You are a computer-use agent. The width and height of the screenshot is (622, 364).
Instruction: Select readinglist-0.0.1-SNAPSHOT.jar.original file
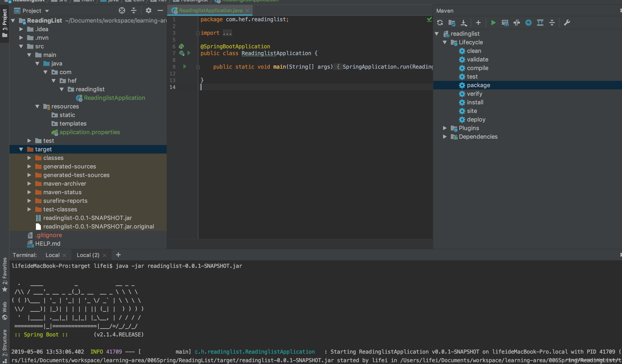(98, 226)
